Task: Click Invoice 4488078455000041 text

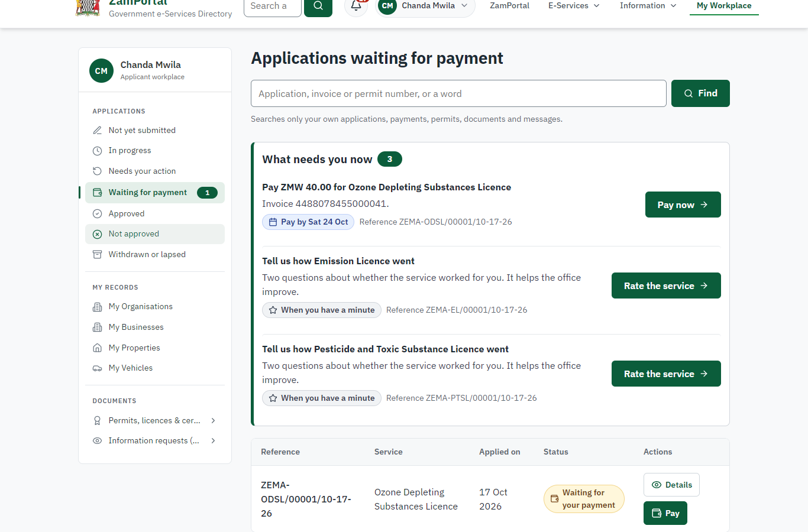Action: [x=325, y=204]
